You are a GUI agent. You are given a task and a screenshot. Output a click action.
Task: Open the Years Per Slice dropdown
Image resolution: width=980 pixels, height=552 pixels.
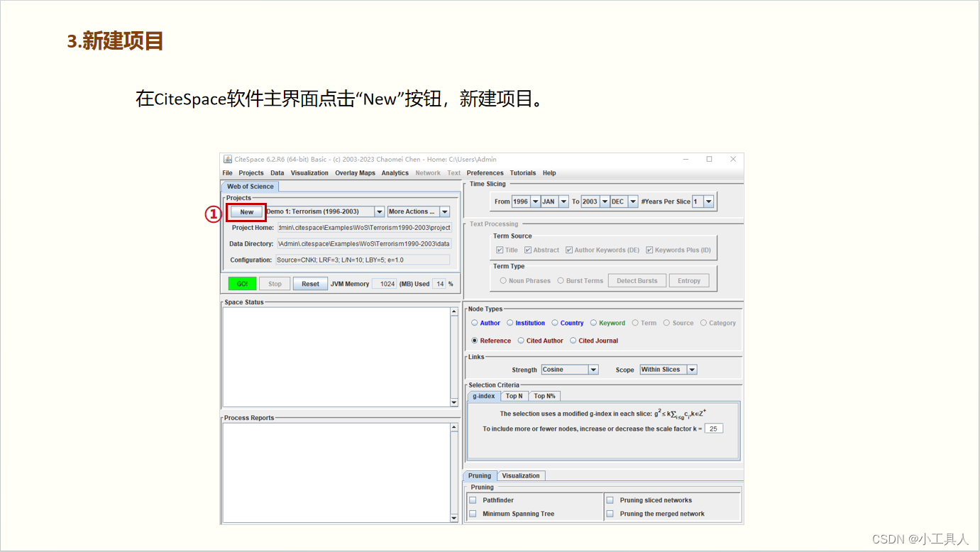[x=708, y=202]
